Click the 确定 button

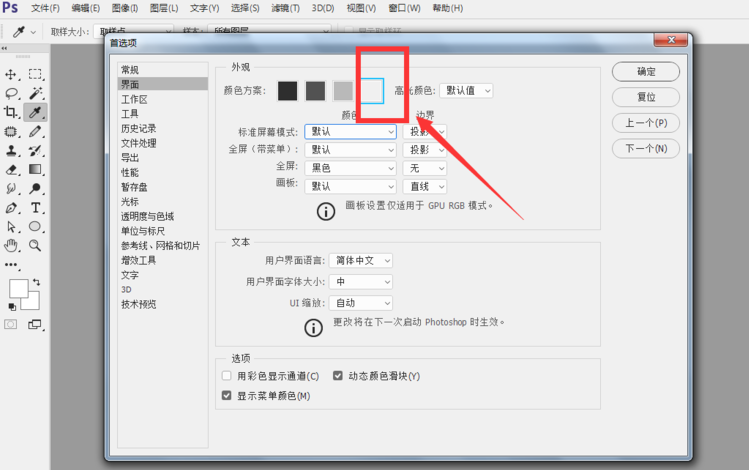point(646,72)
